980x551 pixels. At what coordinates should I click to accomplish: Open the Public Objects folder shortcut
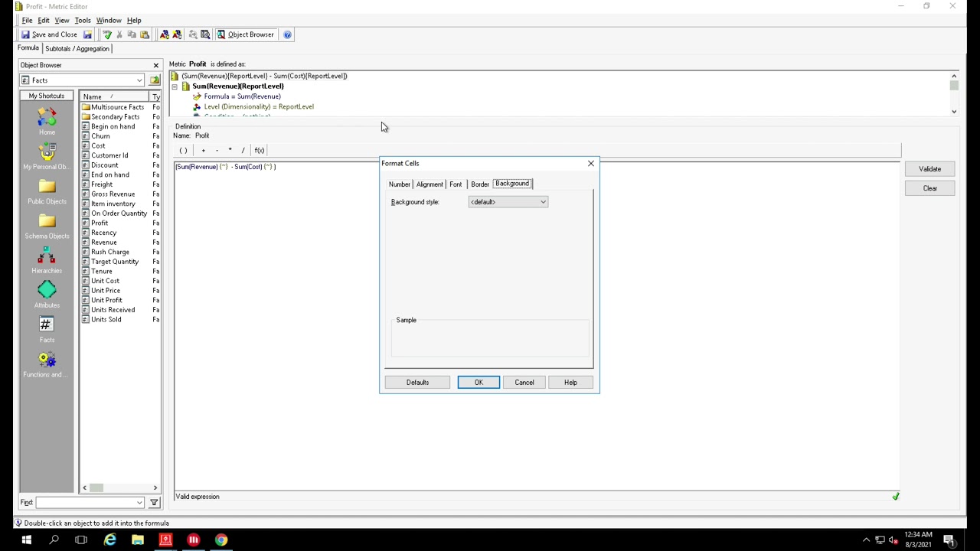[47, 191]
